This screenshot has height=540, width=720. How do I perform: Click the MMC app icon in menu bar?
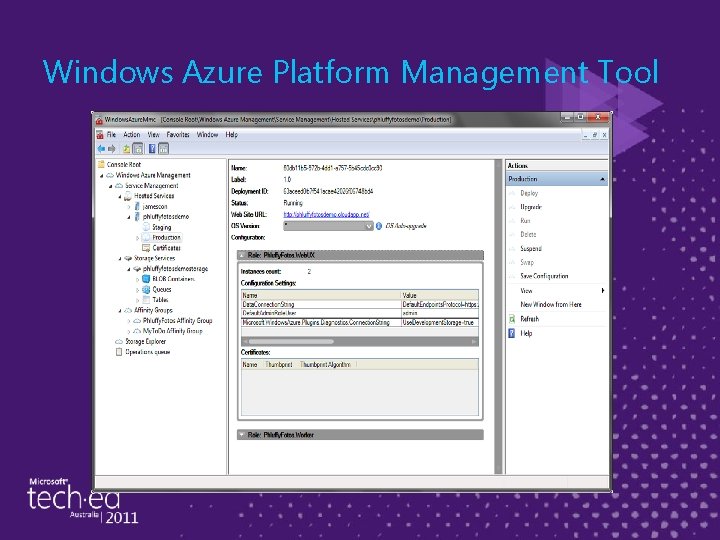[x=100, y=135]
